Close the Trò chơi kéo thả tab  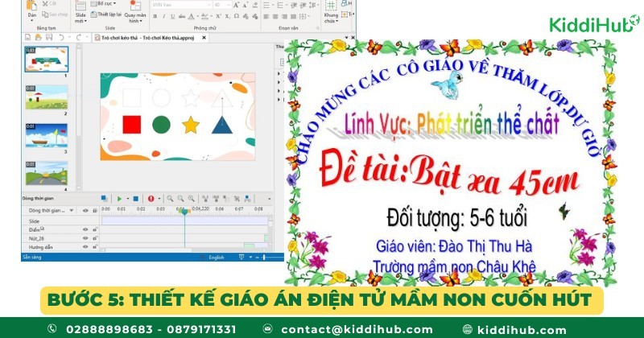(204, 37)
